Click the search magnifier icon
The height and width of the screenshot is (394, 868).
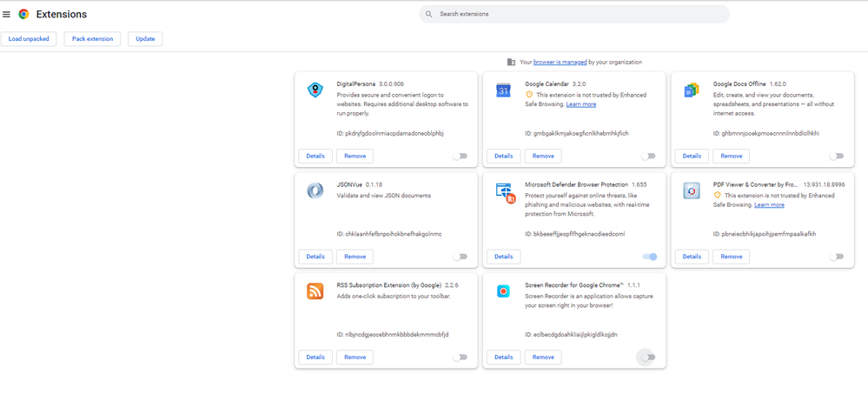click(x=429, y=15)
